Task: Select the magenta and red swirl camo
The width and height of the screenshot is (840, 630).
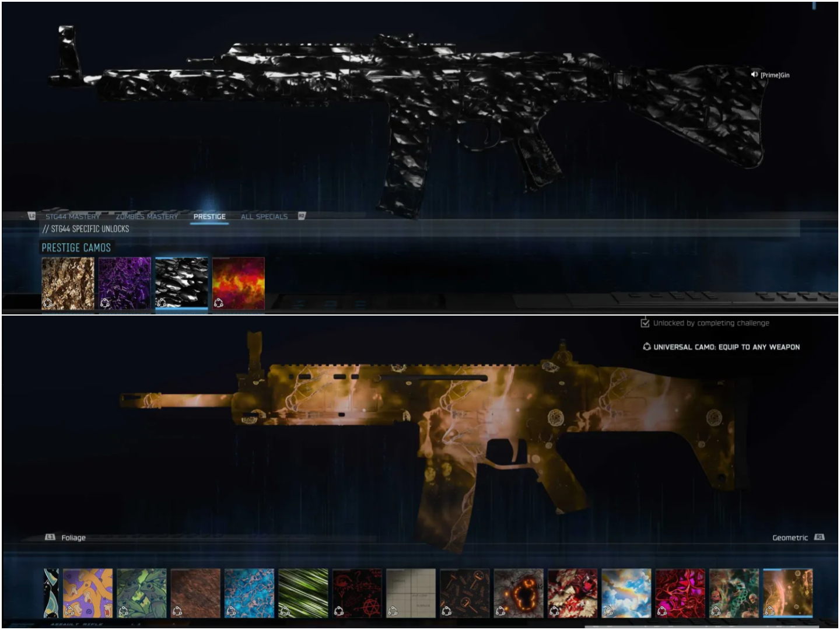Action: pos(680,593)
